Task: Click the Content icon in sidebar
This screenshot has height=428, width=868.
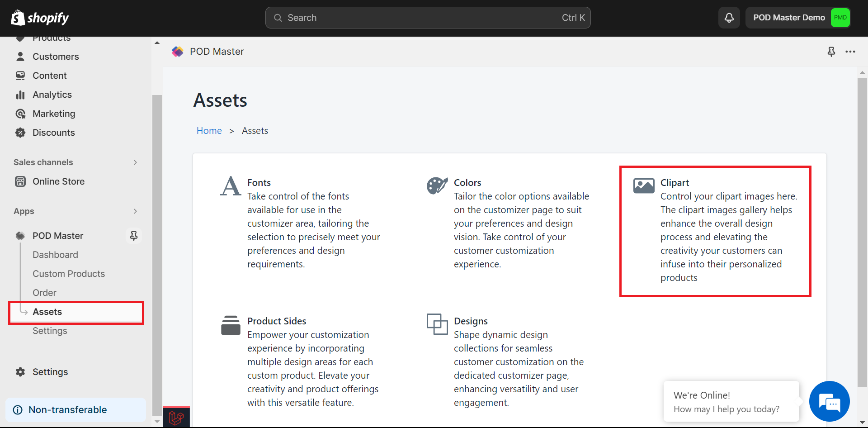Action: pyautogui.click(x=20, y=76)
